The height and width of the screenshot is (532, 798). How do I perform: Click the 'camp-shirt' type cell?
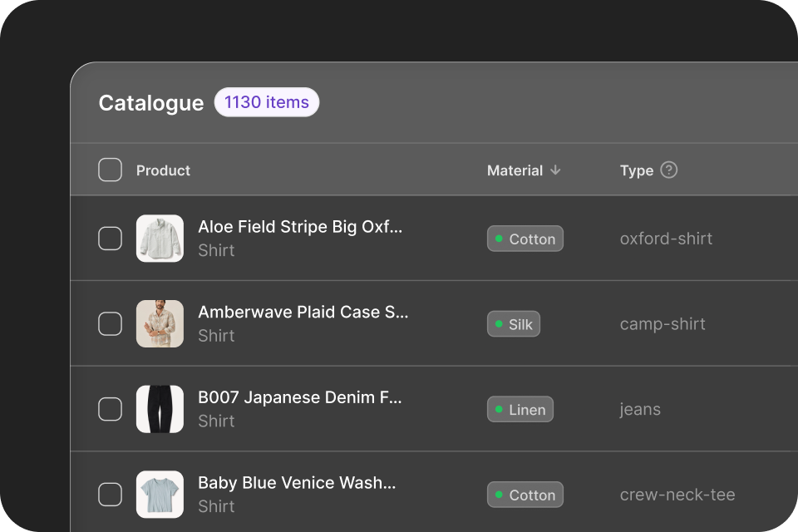click(663, 324)
